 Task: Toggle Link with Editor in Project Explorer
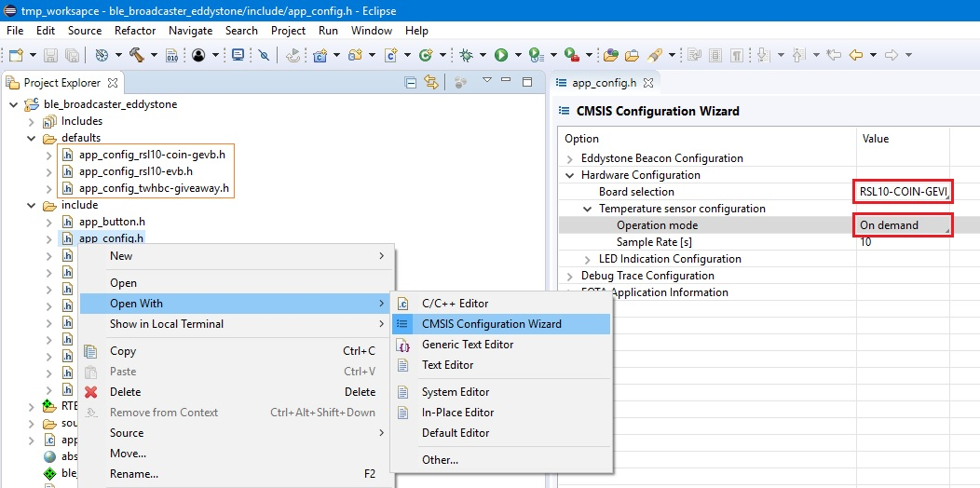coord(431,83)
